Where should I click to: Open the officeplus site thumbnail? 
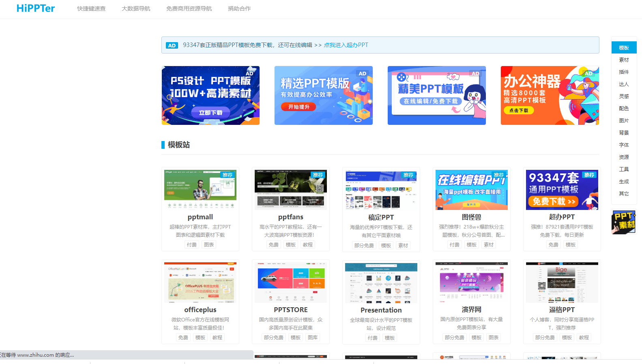click(x=200, y=283)
